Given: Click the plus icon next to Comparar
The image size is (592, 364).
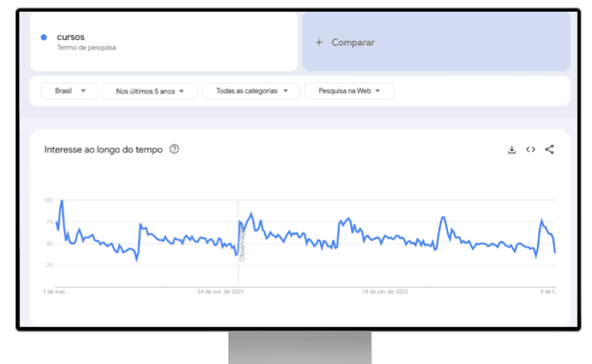Looking at the screenshot, I should pyautogui.click(x=319, y=42).
